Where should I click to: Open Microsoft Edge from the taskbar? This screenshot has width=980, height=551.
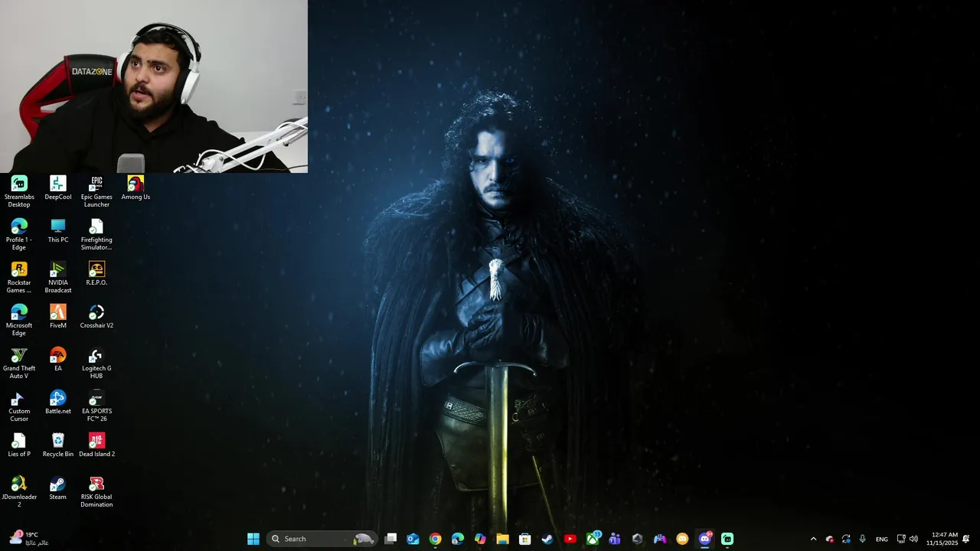pos(458,539)
